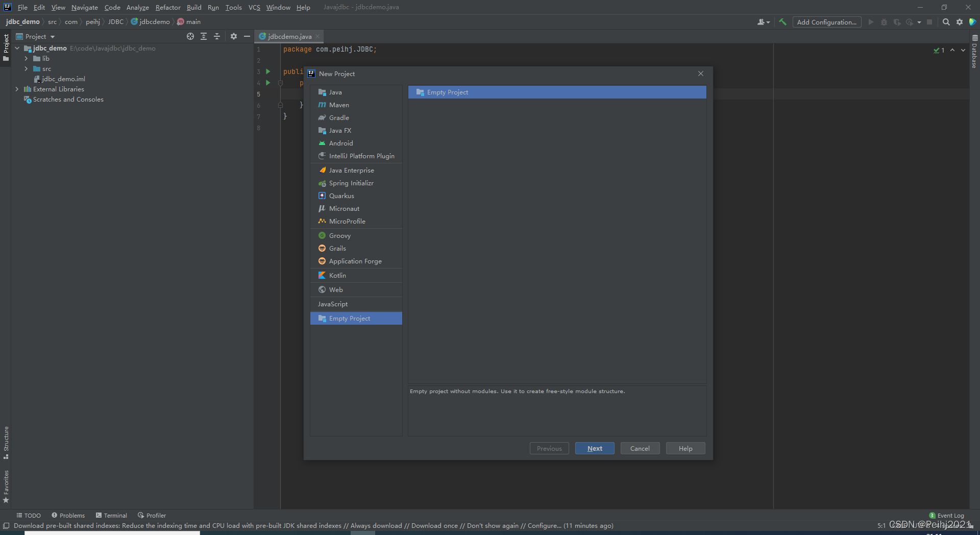Open user account dropdown in toolbar
Viewport: 980px width, 535px height.
coord(764,22)
